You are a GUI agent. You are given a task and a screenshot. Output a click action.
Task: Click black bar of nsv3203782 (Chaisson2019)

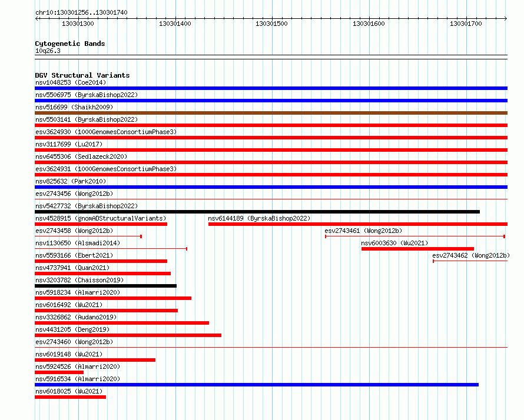[x=105, y=286]
